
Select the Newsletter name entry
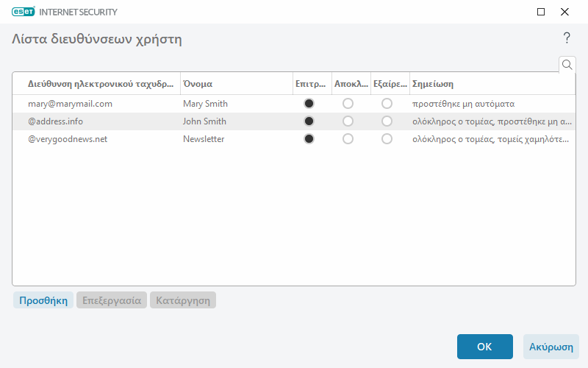coord(204,139)
